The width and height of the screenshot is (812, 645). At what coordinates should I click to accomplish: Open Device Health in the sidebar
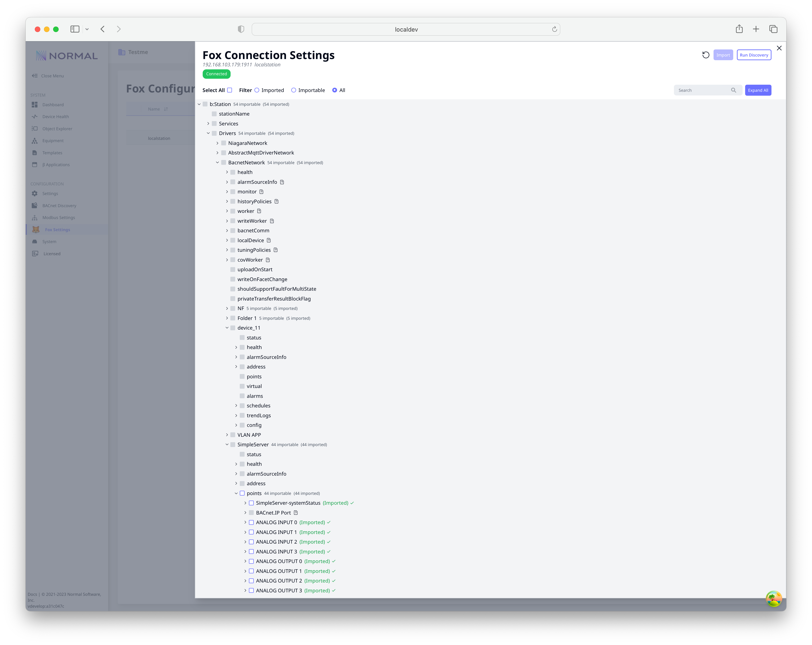(55, 117)
